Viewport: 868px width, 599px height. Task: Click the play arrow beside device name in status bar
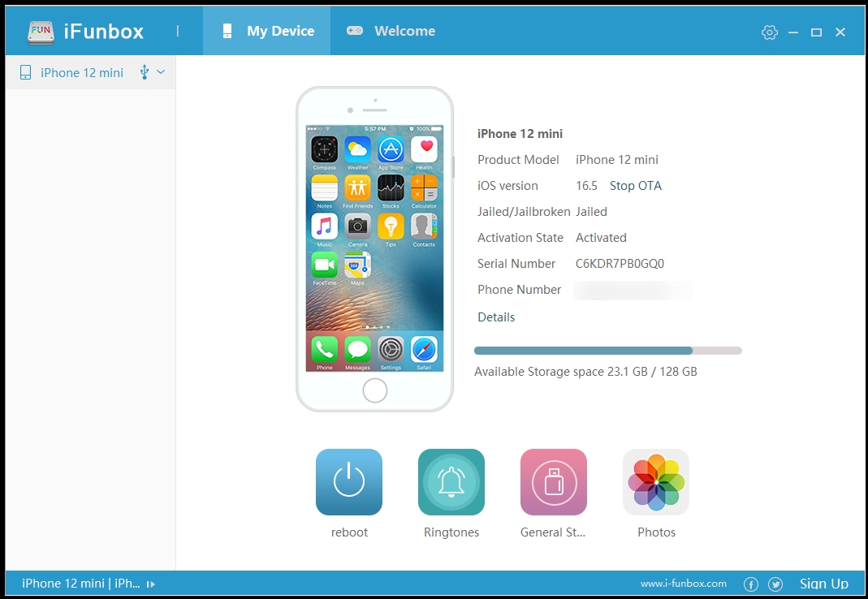[150, 584]
